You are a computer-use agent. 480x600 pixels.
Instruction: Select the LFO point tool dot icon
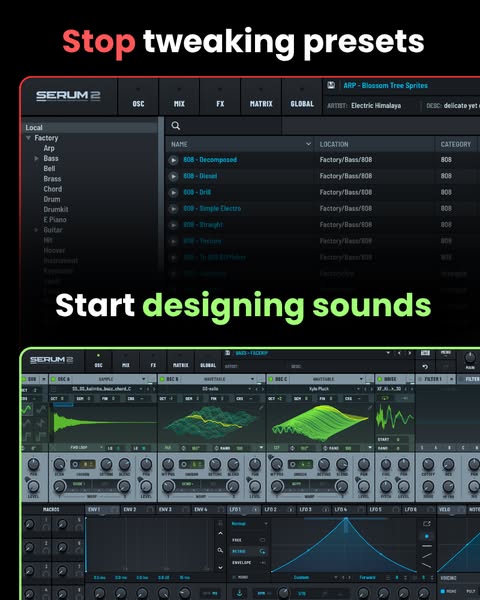426,536
